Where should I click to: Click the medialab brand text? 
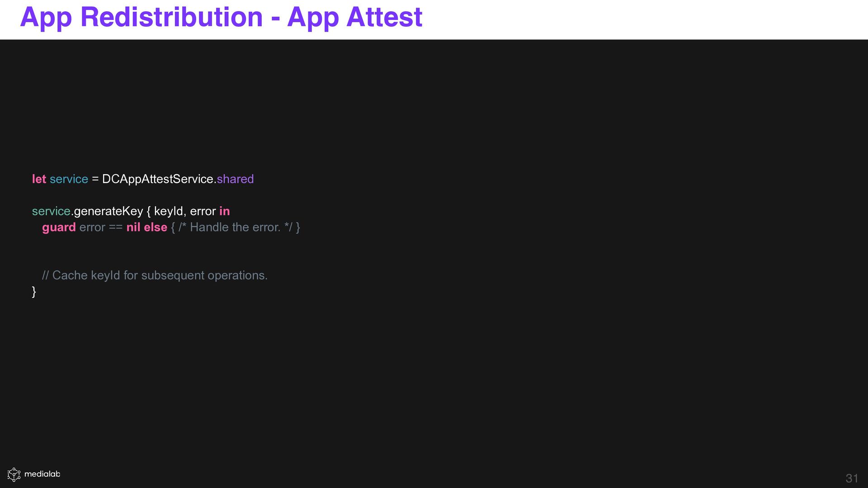click(x=42, y=474)
